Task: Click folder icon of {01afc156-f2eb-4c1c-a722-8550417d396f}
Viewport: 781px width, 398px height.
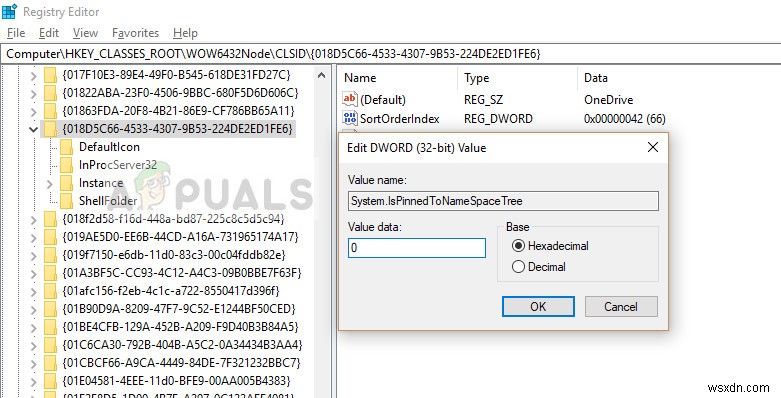Action: tap(50, 291)
